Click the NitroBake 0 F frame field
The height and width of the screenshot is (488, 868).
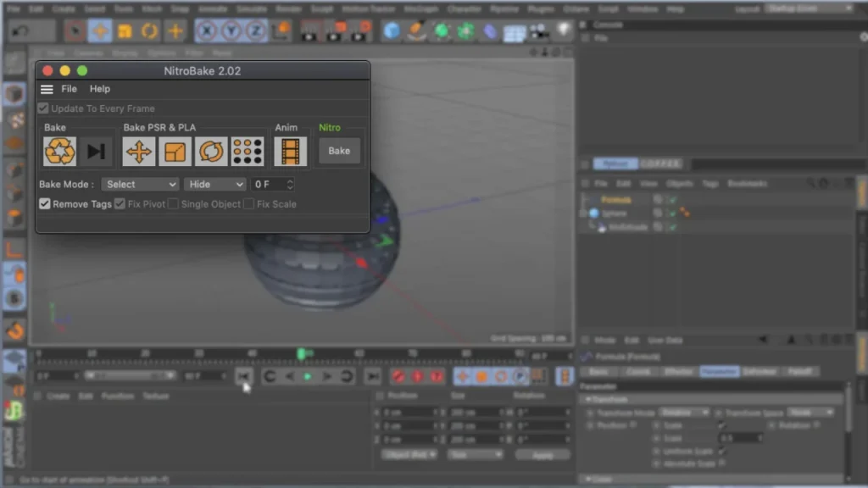coord(268,184)
